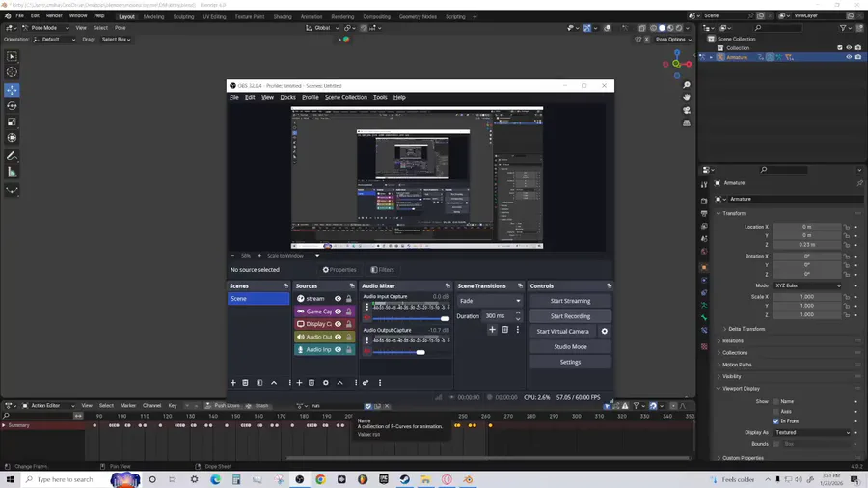
Task: Open Google Chrome from the taskbar
Action: click(x=320, y=479)
